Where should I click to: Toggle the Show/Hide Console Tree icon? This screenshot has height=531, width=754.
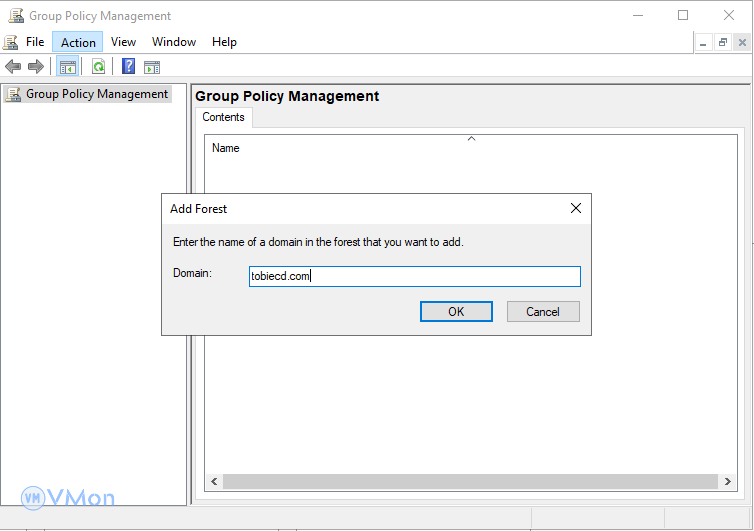tap(67, 67)
